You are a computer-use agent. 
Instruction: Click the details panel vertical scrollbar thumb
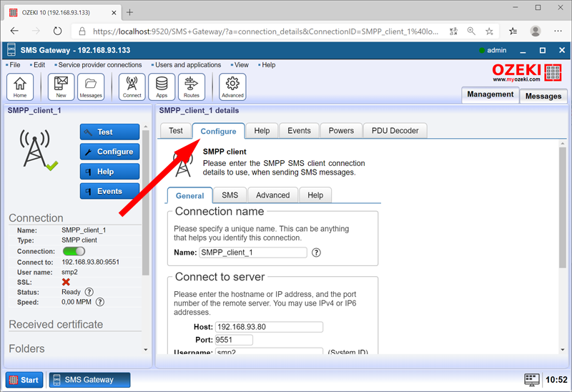562,207
